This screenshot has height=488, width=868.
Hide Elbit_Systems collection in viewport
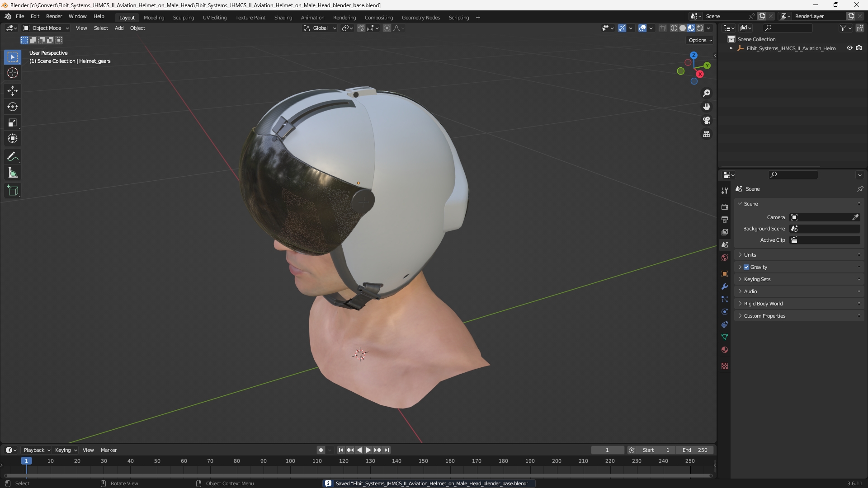click(x=849, y=48)
